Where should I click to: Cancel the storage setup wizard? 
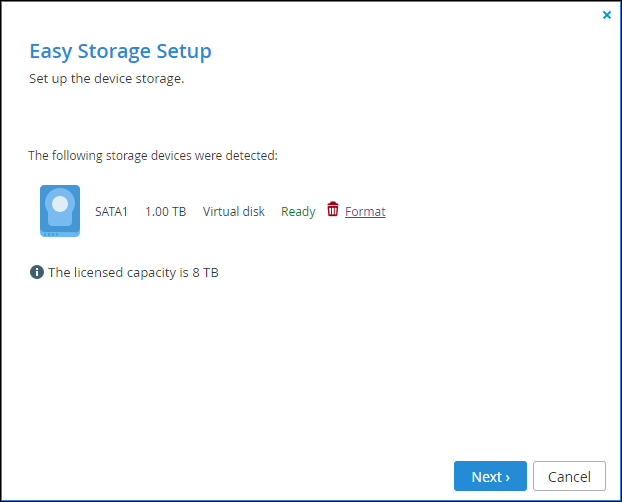coord(569,476)
